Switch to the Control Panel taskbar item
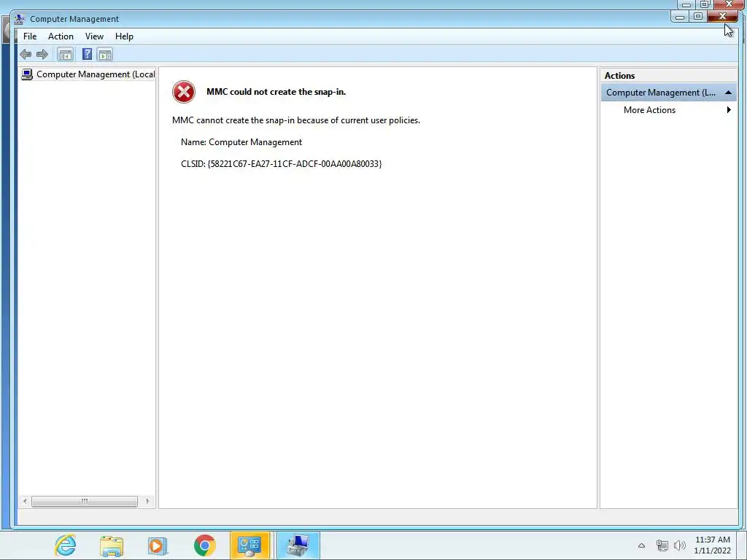Screen dimensions: 747x560 pyautogui.click(x=249, y=545)
